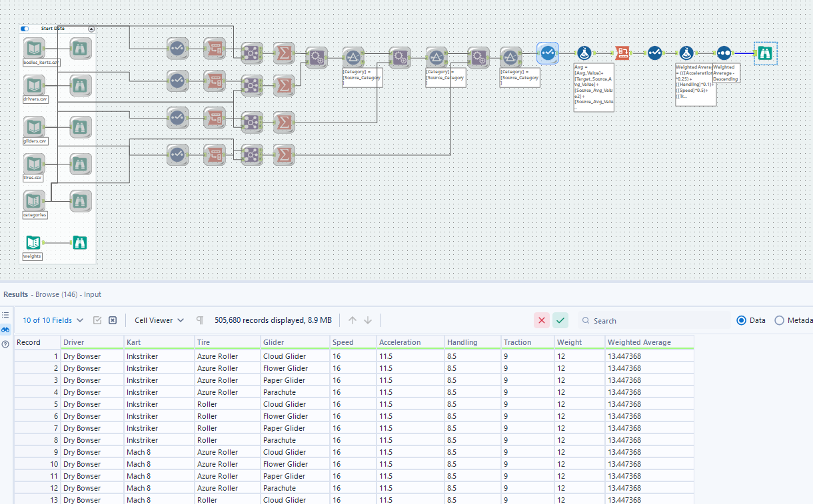This screenshot has height=504, width=813.
Task: Toggle whitespace display with the pilcrow icon
Action: pos(199,320)
